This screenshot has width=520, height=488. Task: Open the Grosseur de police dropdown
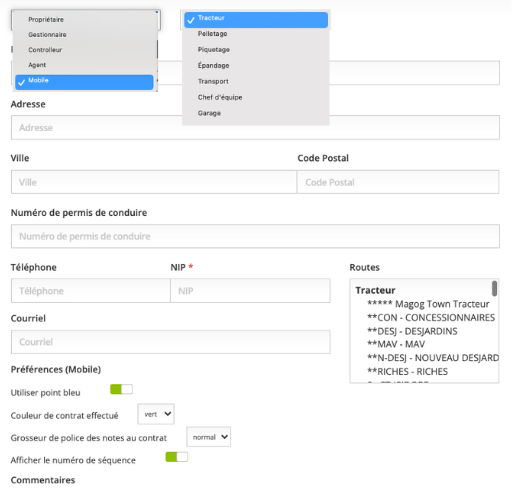[x=209, y=437]
